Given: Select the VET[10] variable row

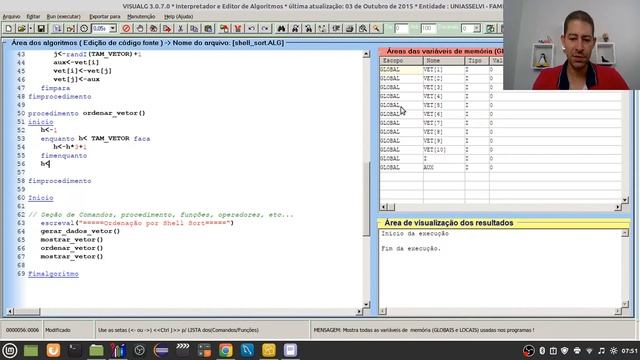Looking at the screenshot, I should point(500,149).
